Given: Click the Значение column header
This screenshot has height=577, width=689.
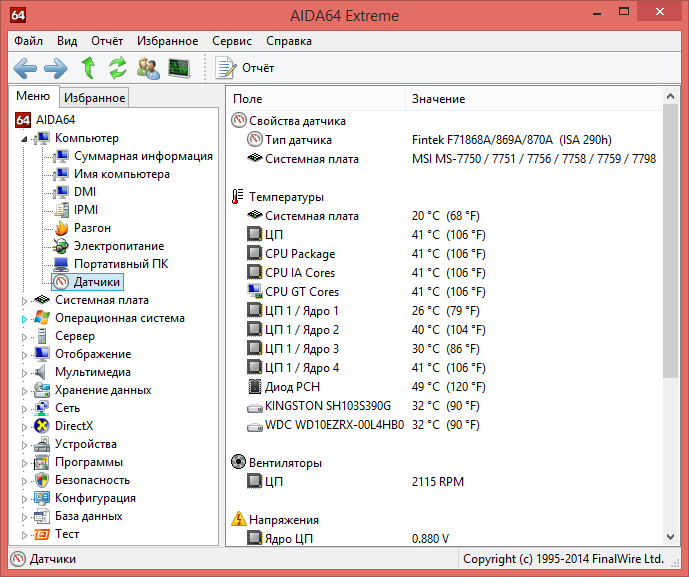Looking at the screenshot, I should (533, 99).
